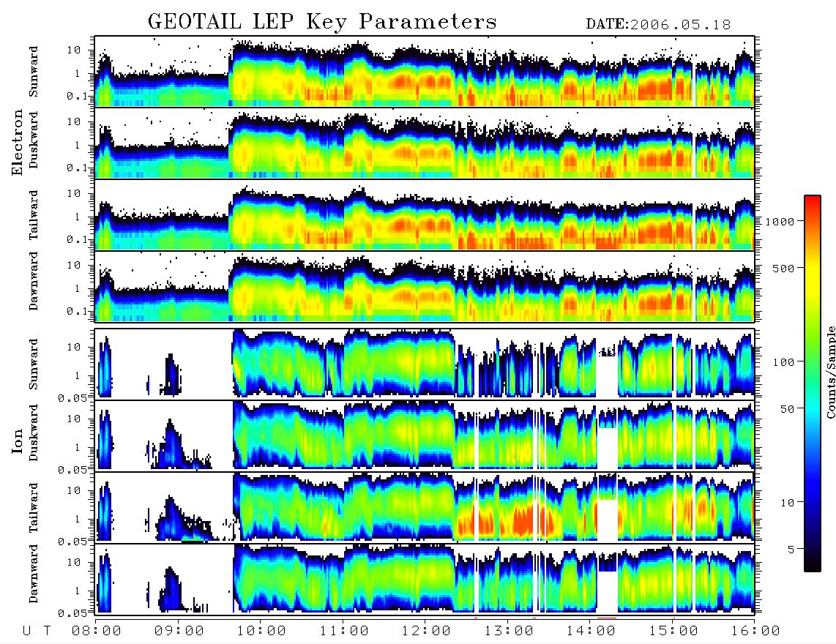
Task: Click the "10" color bar tick label
Action: (x=786, y=503)
